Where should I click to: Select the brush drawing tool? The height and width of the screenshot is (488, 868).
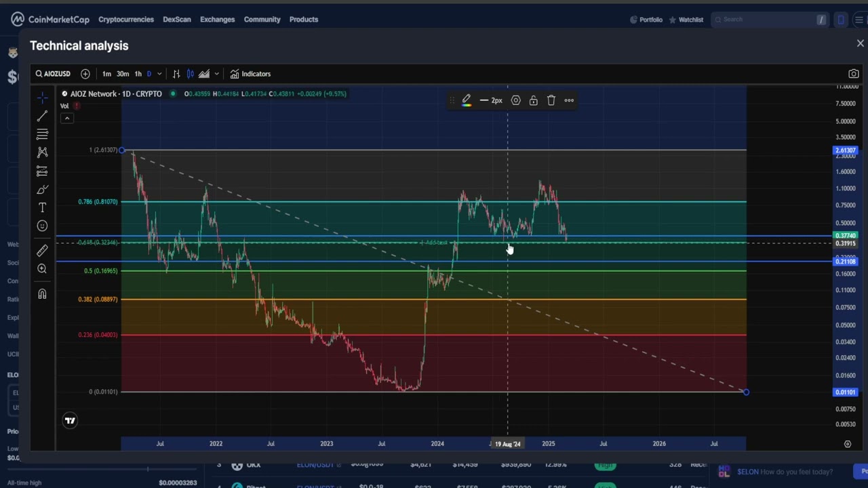tap(42, 189)
